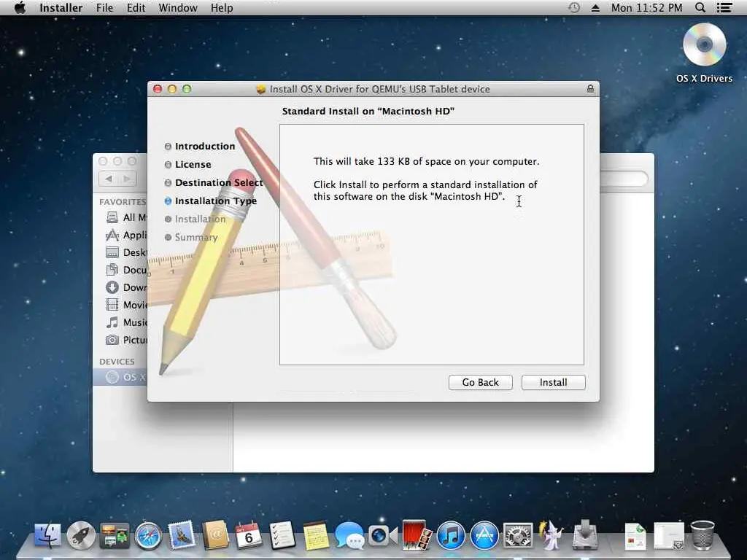
Task: Click the lock icon in installer title bar
Action: (x=590, y=88)
